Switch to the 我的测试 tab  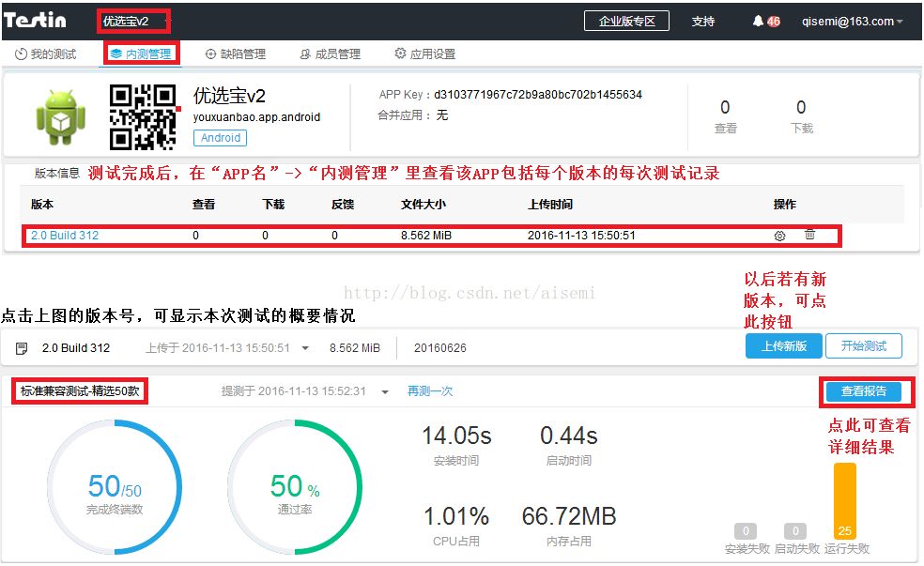46,54
